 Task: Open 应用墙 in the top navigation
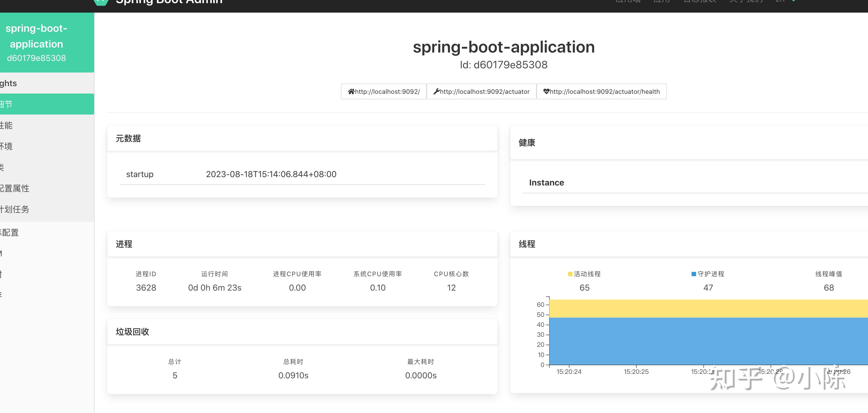628,2
